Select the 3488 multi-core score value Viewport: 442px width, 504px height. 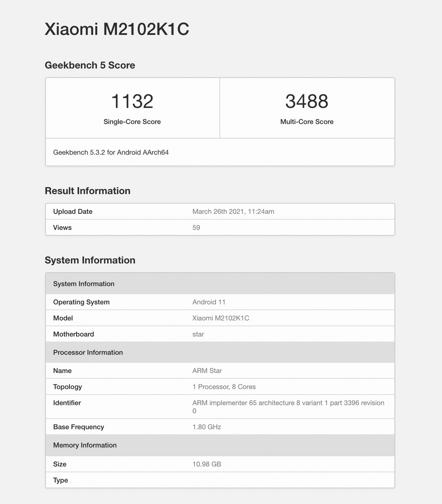[x=307, y=101]
